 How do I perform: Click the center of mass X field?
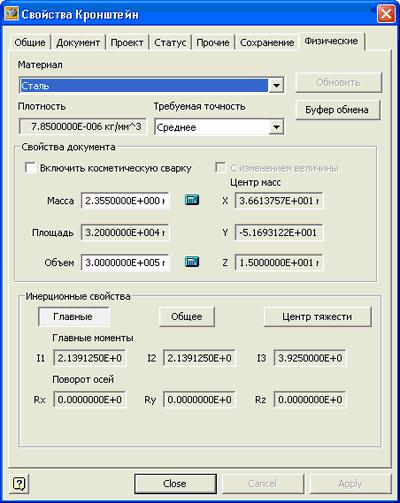[x=279, y=201]
